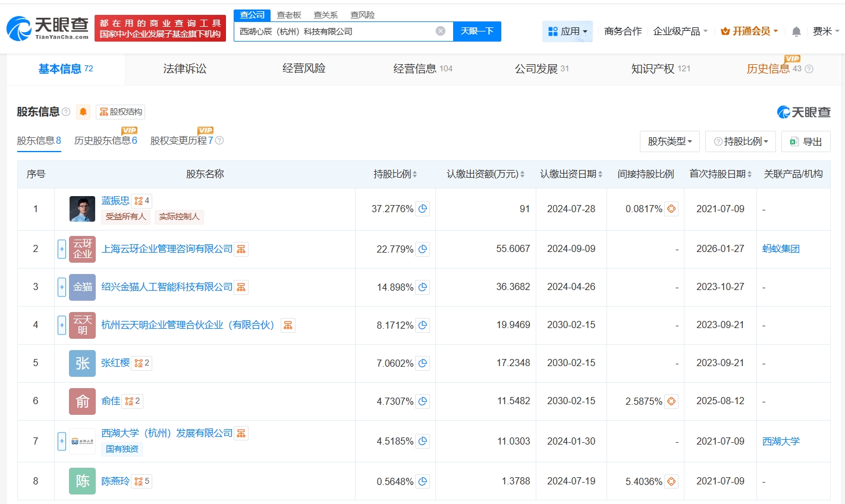Open pie chart icon for 蓝振忠 shareholding
The width and height of the screenshot is (845, 504).
pyautogui.click(x=423, y=209)
